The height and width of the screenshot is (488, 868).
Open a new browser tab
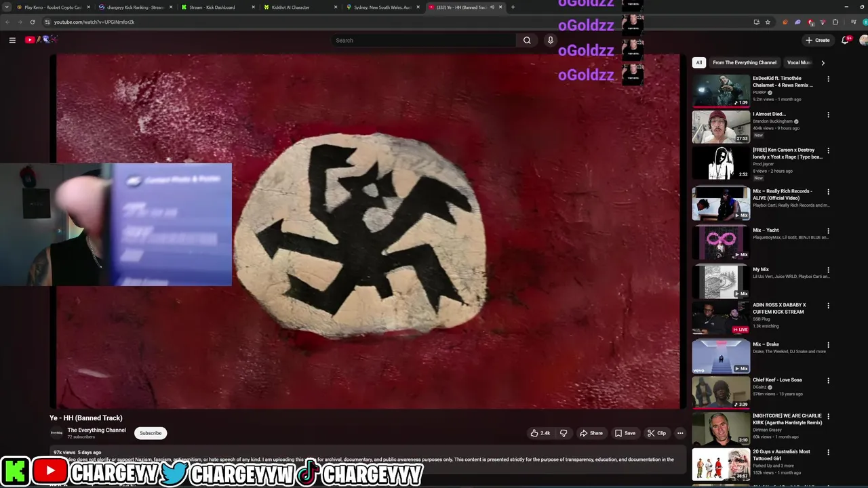[513, 7]
